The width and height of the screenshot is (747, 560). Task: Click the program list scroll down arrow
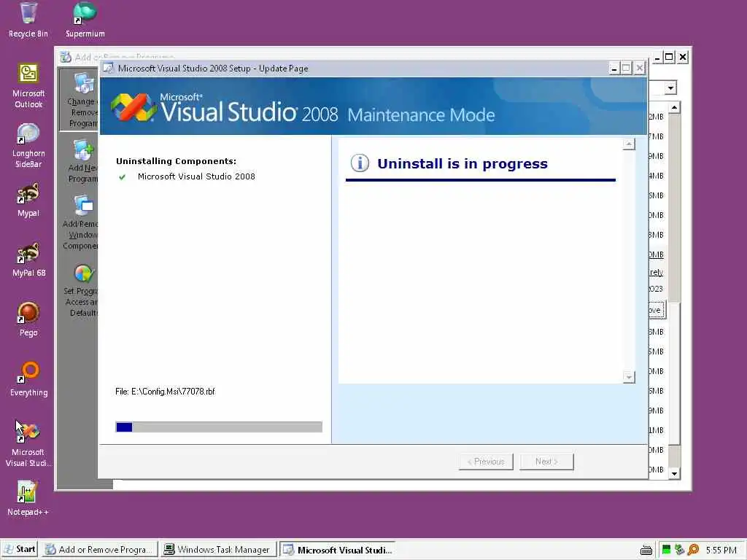[674, 473]
